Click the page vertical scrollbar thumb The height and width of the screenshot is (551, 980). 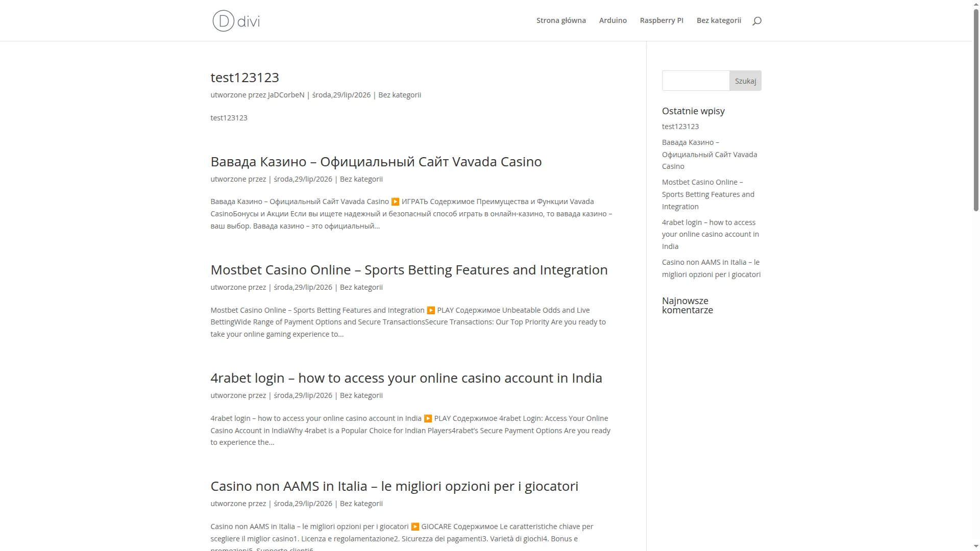[976, 110]
